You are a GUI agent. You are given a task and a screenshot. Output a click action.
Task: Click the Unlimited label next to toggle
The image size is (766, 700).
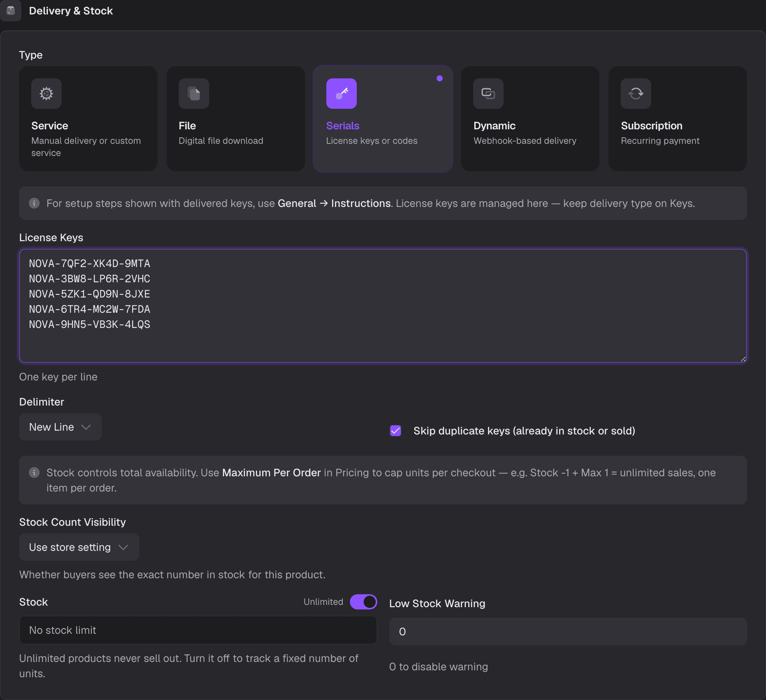click(323, 602)
